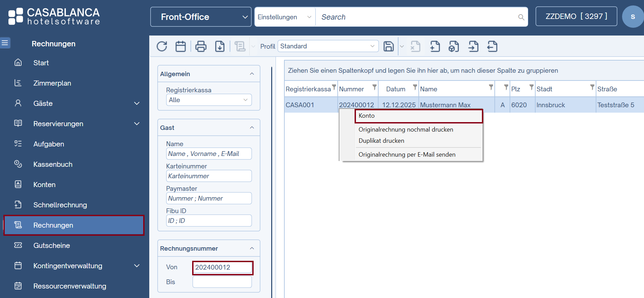
Task: Open the Profil Standard dropdown
Action: pos(328,46)
